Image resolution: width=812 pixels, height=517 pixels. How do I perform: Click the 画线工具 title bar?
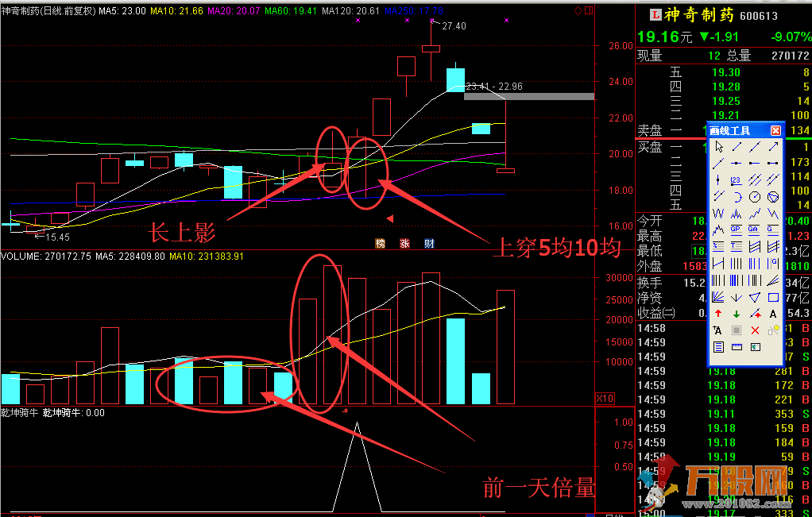click(x=746, y=130)
